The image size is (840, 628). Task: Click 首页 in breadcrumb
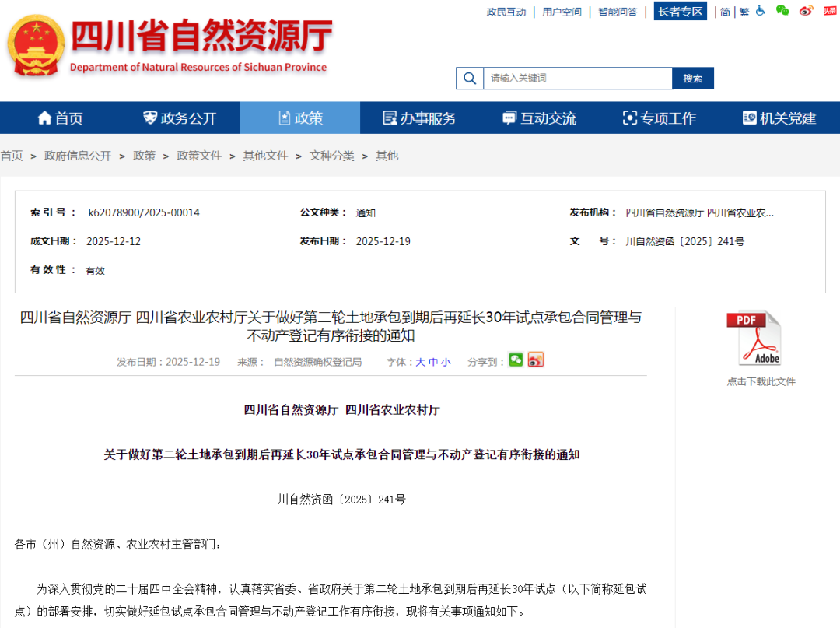pyautogui.click(x=12, y=156)
